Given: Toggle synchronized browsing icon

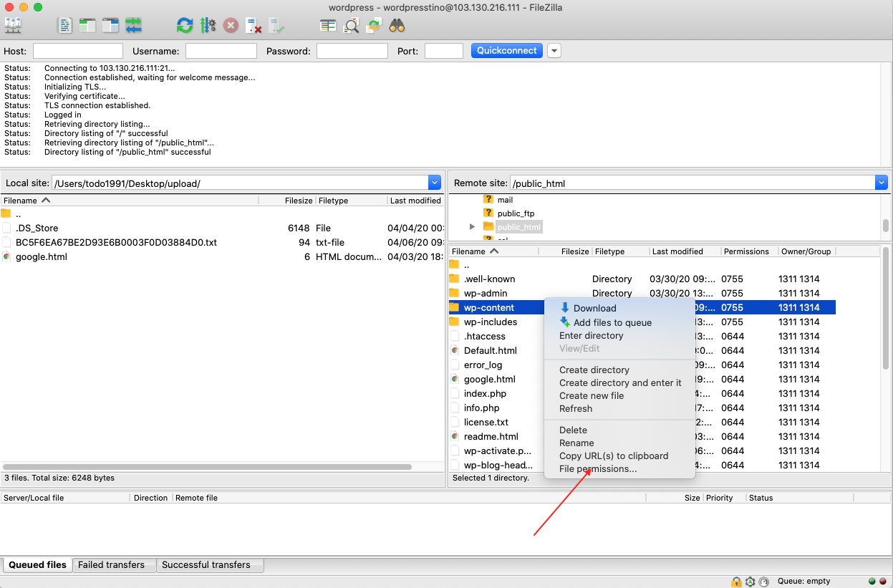Looking at the screenshot, I should (x=374, y=26).
